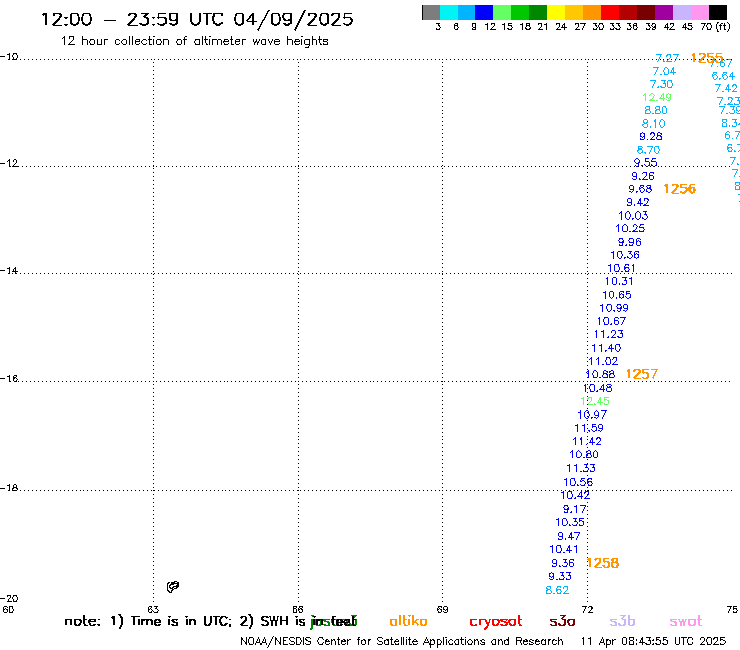740x650 pixels.
Task: Click the wave height value 10.03
Action: pyautogui.click(x=633, y=215)
